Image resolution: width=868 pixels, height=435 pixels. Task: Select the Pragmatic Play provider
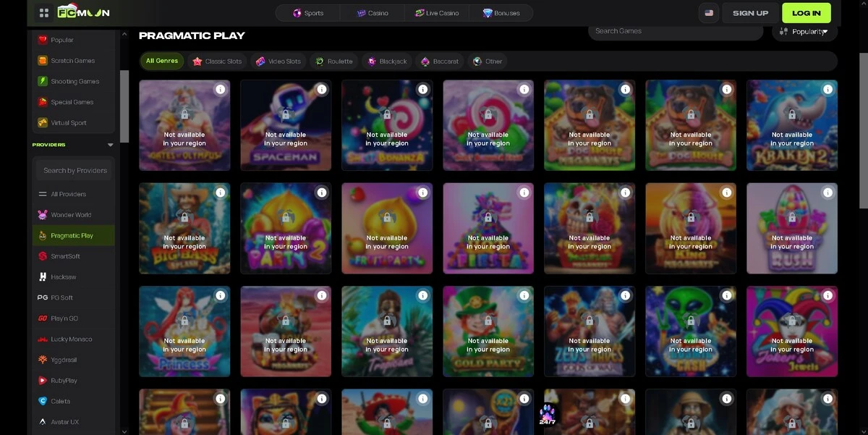point(74,235)
